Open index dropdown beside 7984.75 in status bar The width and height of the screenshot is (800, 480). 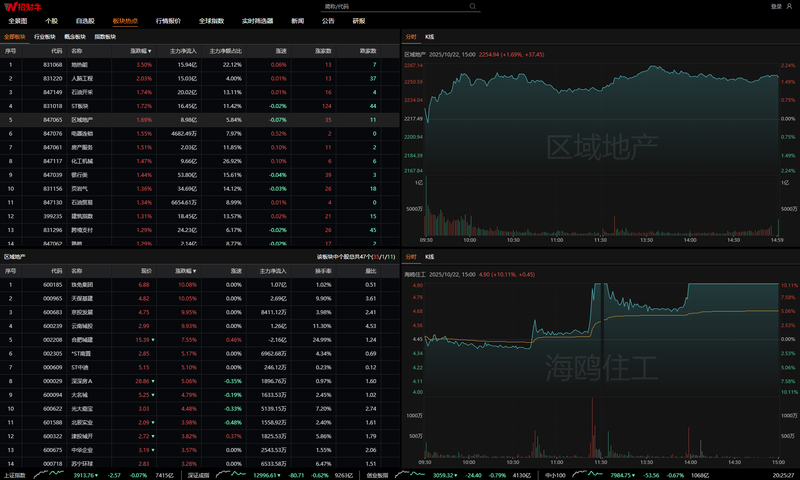coord(633,475)
